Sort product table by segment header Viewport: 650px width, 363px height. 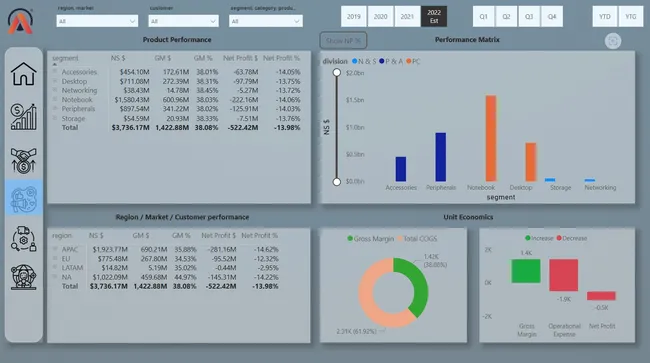click(65, 58)
